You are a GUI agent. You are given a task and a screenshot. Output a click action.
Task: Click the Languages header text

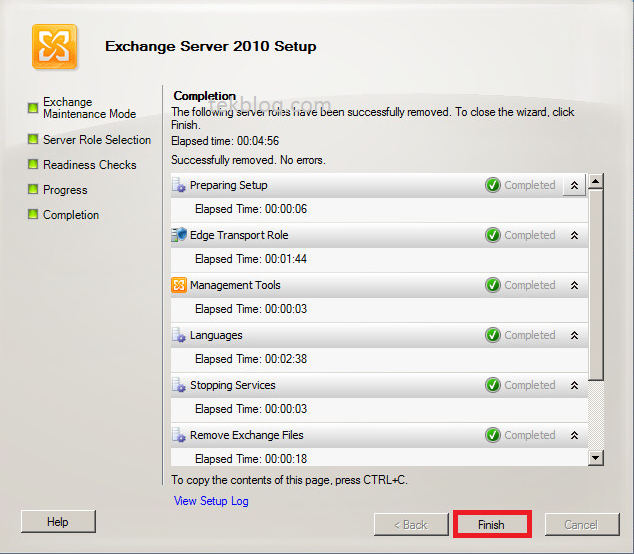(216, 335)
